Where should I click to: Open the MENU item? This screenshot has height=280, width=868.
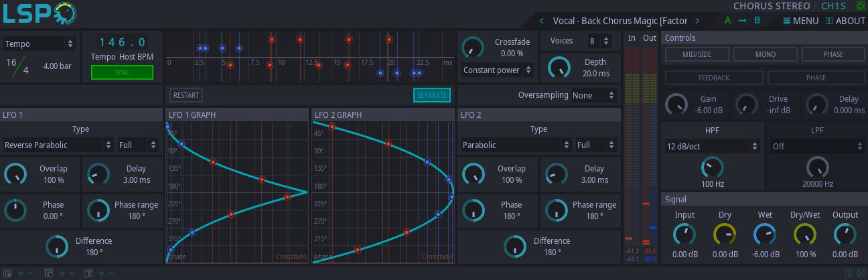800,21
